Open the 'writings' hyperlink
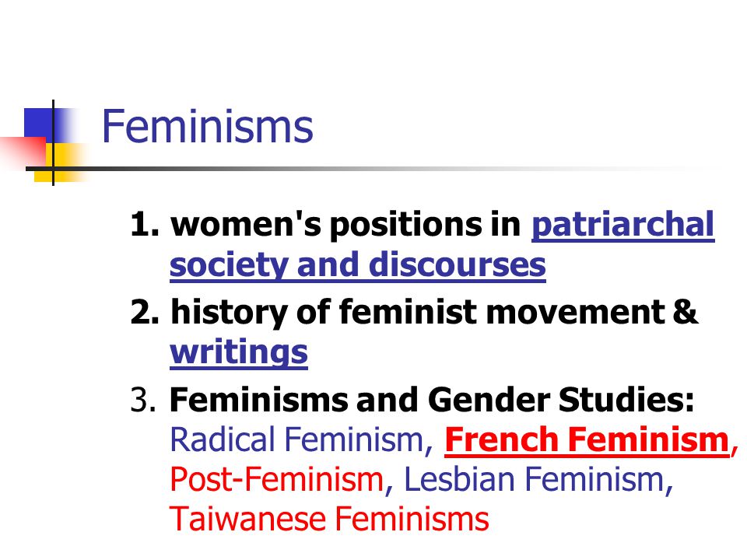This screenshot has height=560, width=747. (239, 353)
